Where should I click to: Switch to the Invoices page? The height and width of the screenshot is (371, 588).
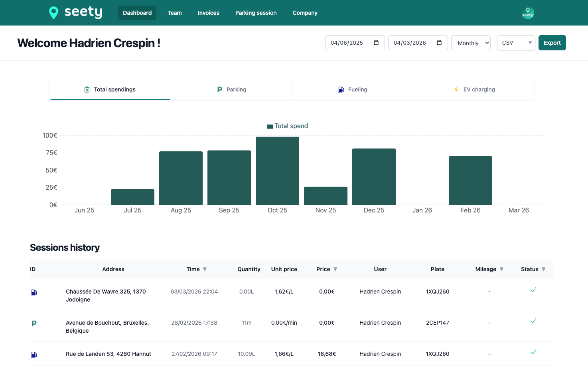208,12
